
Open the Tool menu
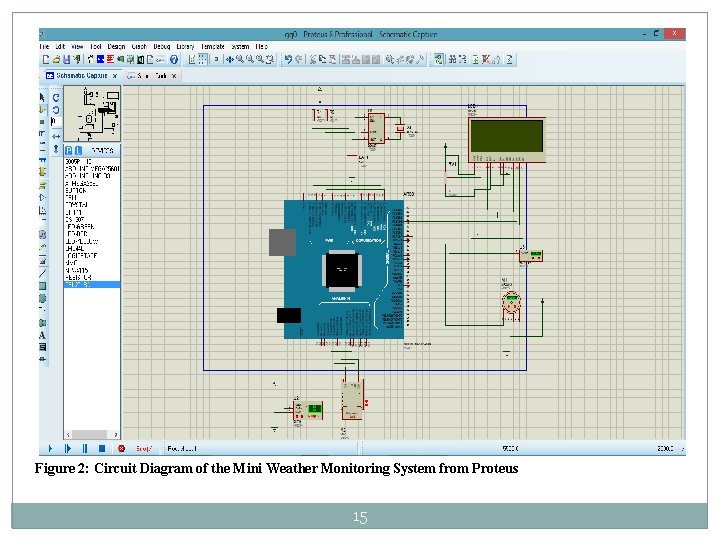click(x=96, y=46)
